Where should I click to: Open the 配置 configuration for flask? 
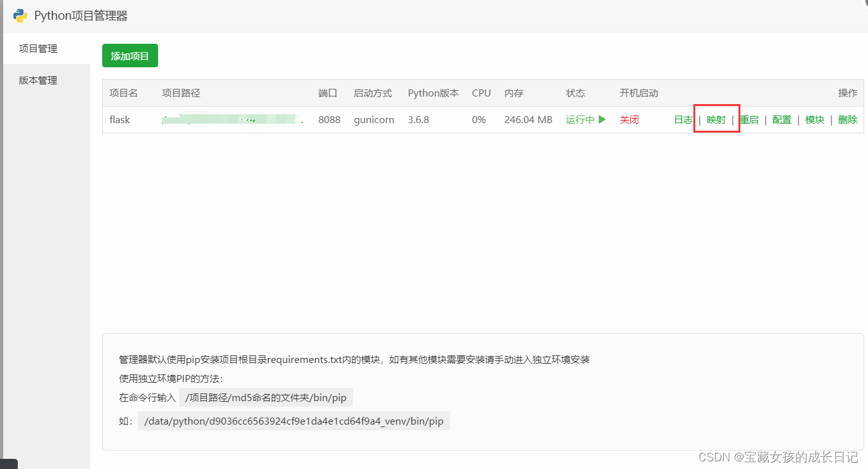782,119
